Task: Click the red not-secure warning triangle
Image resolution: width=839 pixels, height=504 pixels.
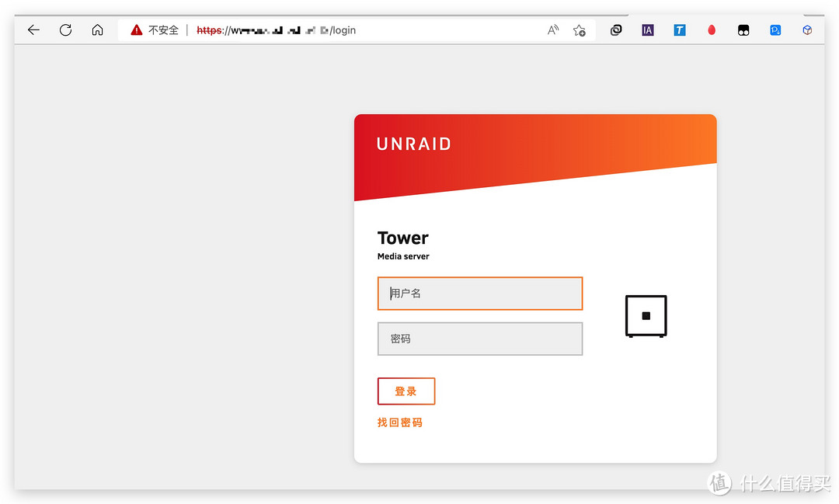Action: (x=137, y=30)
